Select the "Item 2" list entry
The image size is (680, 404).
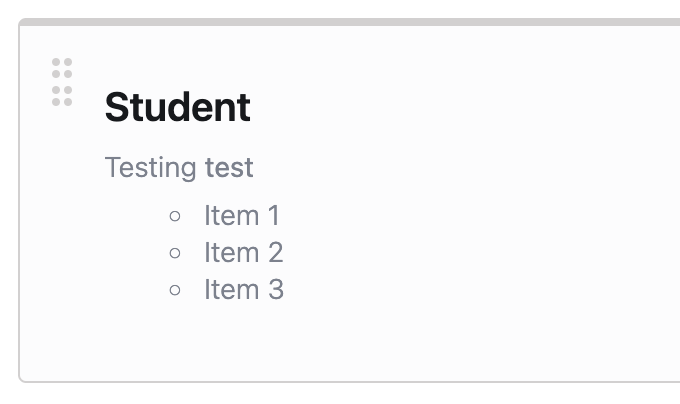(x=244, y=252)
